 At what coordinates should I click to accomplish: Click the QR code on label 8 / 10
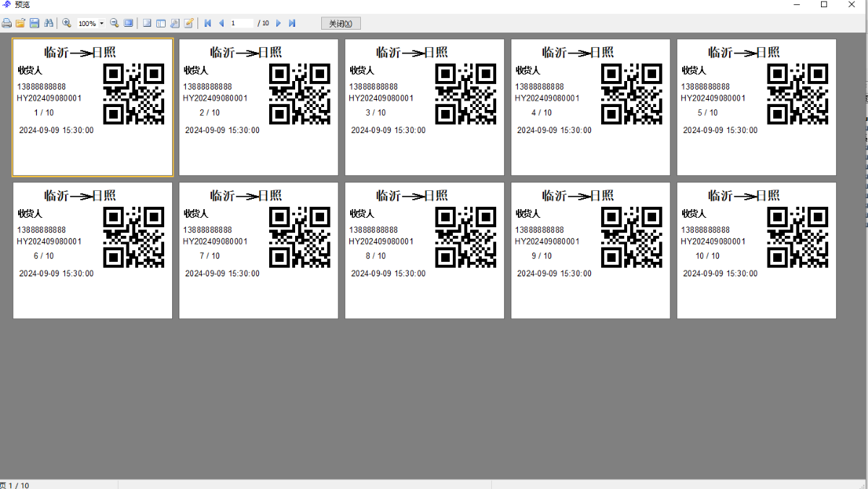point(466,237)
